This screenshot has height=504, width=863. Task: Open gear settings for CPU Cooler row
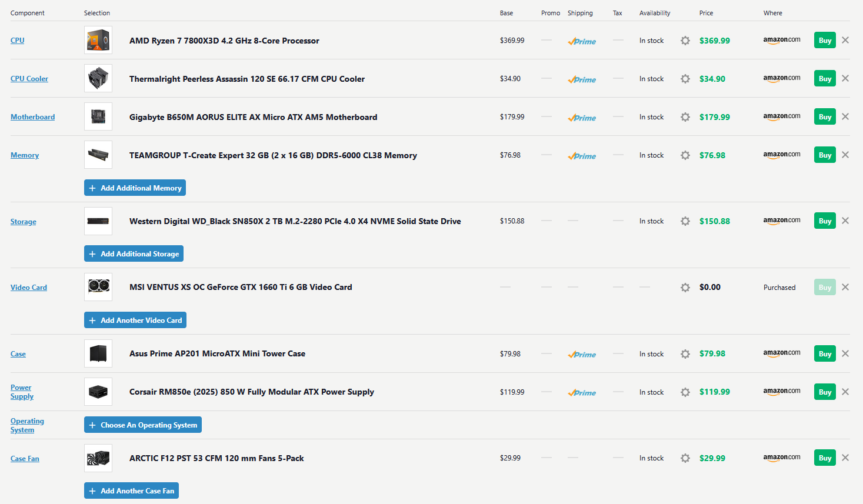click(x=685, y=79)
